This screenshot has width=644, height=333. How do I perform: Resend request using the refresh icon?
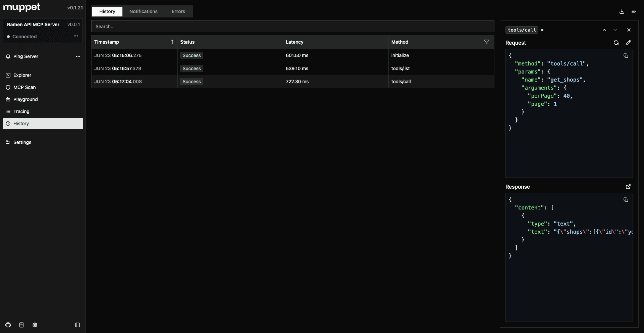616,43
